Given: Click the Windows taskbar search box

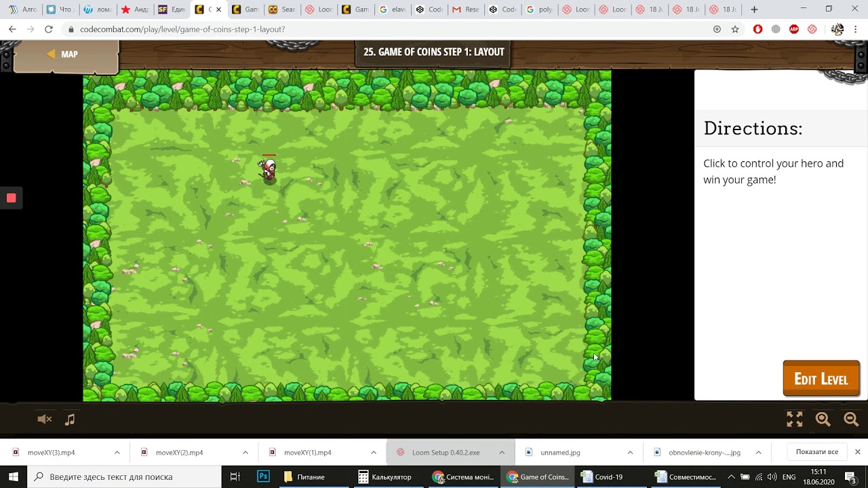Looking at the screenshot, I should point(124,476).
